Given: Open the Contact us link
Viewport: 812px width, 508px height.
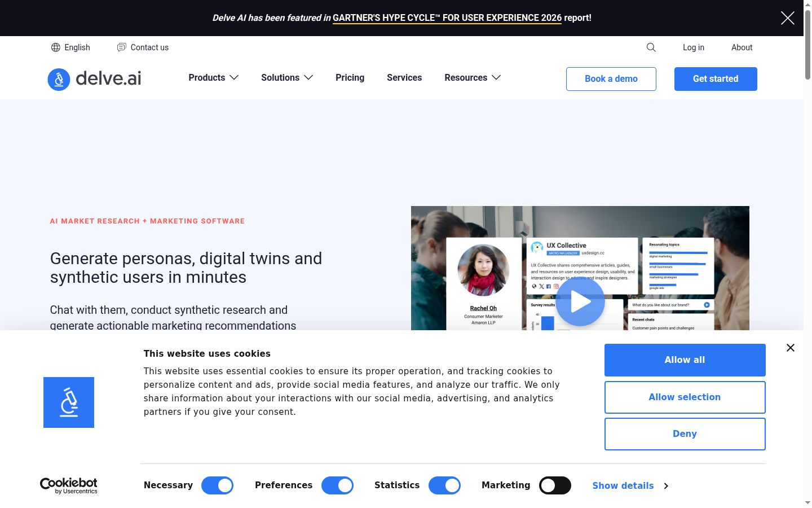Looking at the screenshot, I should click(149, 47).
